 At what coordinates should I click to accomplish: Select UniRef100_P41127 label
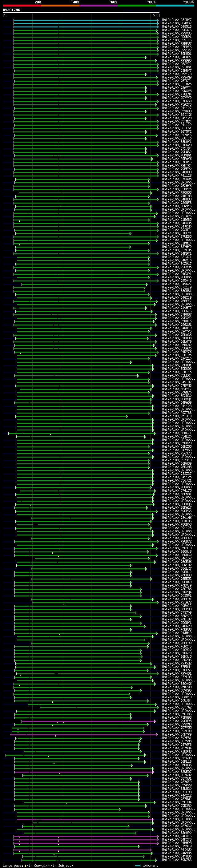177,108
